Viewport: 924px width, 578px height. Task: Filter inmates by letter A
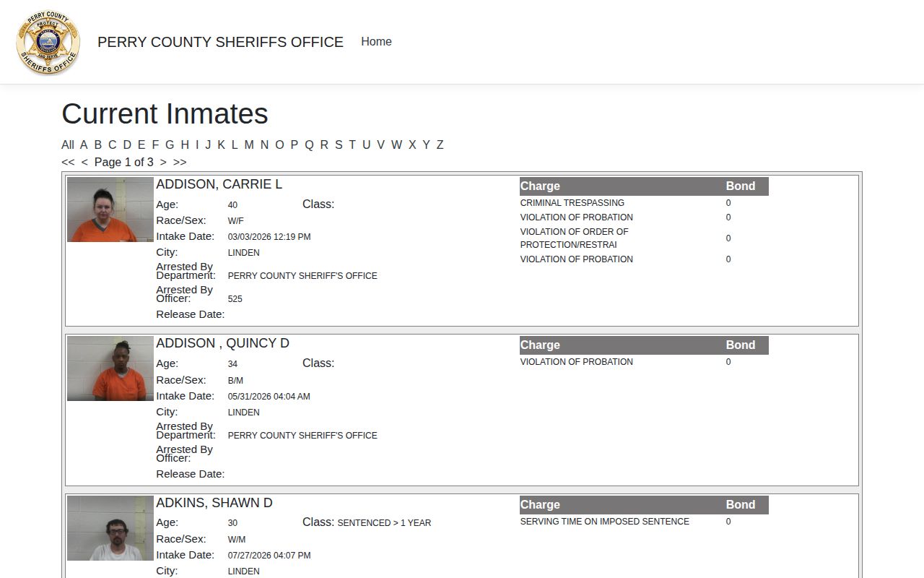pyautogui.click(x=84, y=144)
